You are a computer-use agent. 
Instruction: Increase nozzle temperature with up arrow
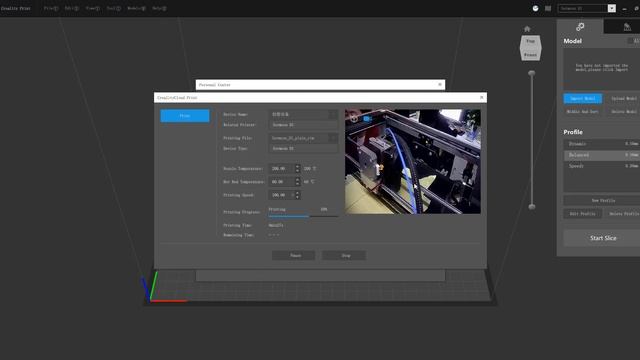pos(298,166)
